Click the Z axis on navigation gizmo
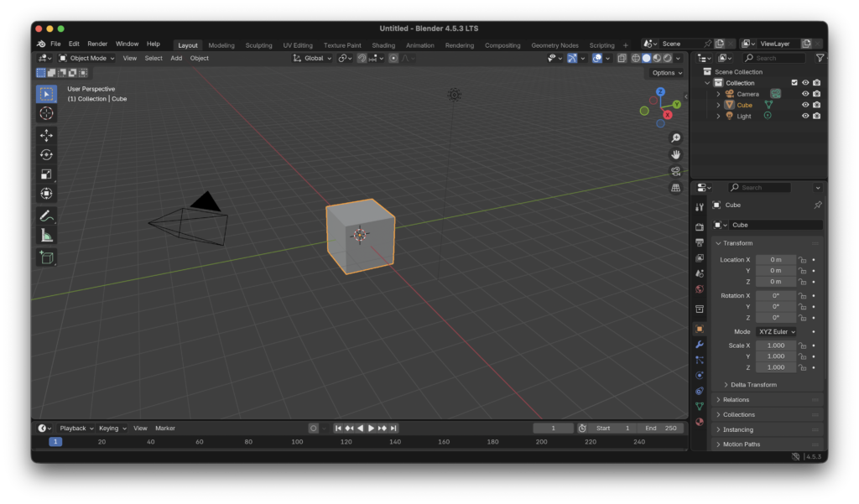This screenshot has height=504, width=859. point(661,92)
